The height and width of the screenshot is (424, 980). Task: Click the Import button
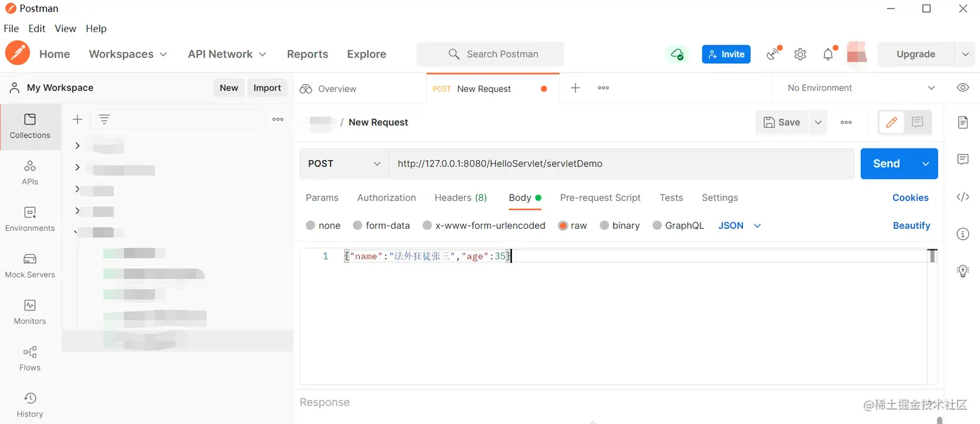(267, 88)
